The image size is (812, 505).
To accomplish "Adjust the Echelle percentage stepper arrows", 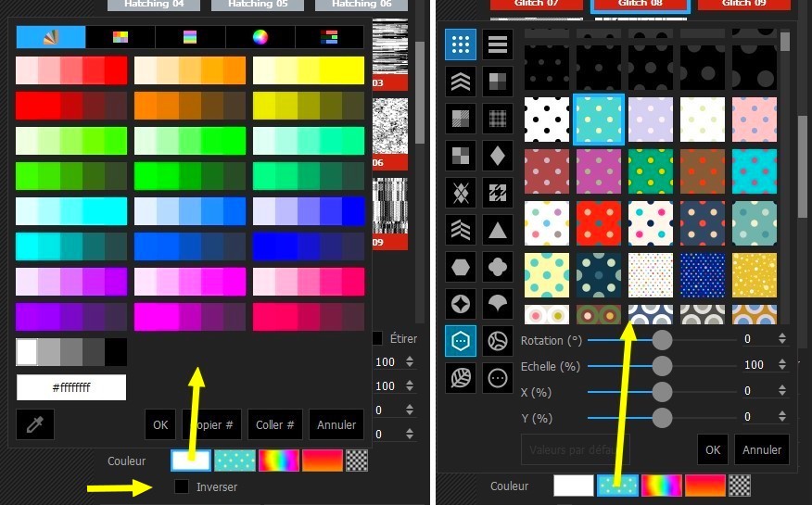I will coord(782,365).
